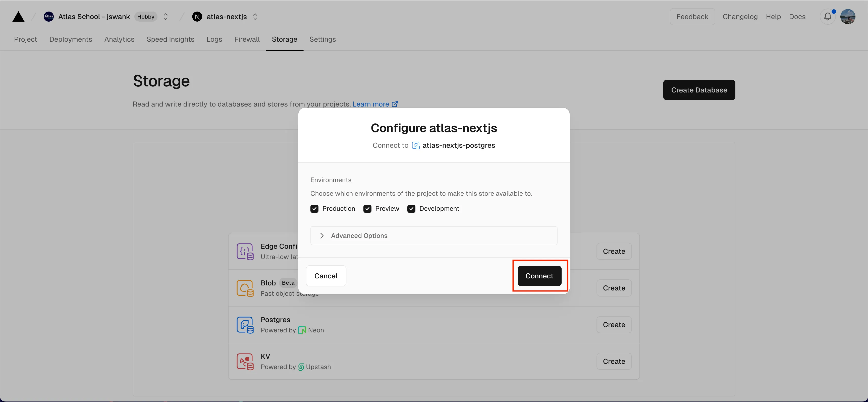The height and width of the screenshot is (402, 868).
Task: Click the Postgres row title
Action: 275,320
